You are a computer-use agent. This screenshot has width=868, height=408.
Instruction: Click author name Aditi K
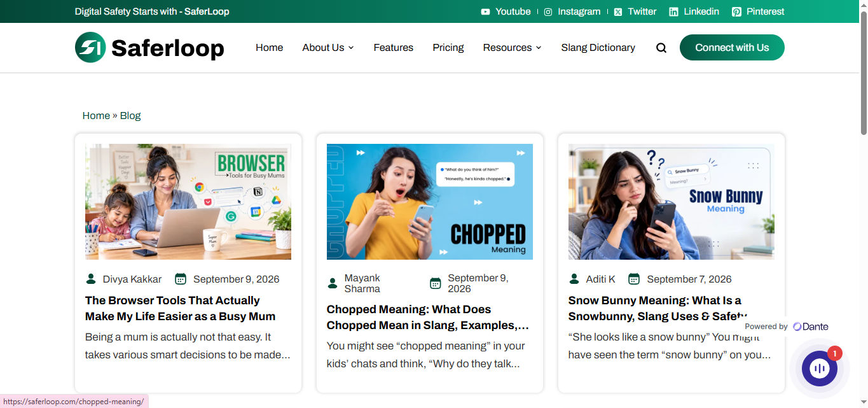tap(601, 279)
